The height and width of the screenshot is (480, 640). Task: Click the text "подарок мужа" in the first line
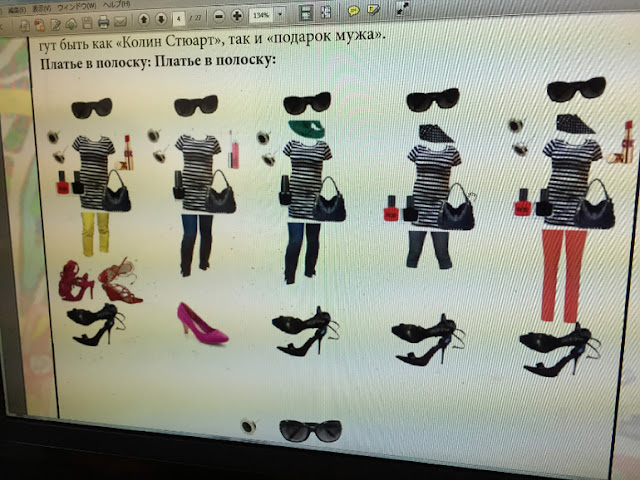point(324,36)
